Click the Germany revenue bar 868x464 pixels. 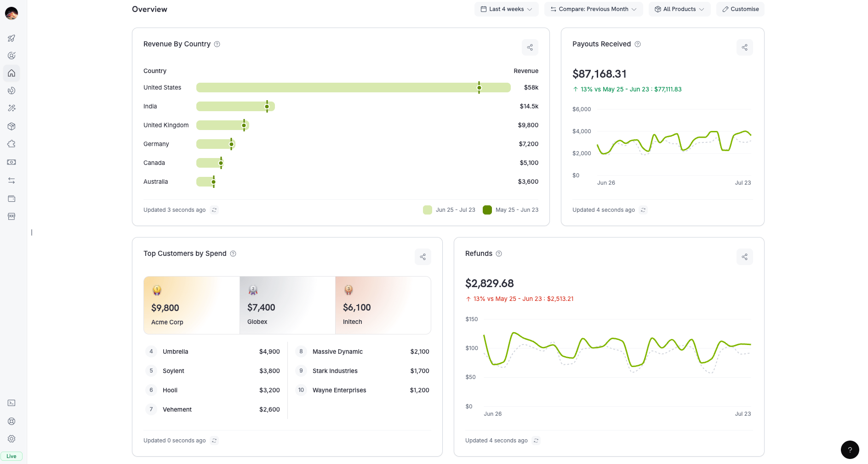[x=216, y=144]
